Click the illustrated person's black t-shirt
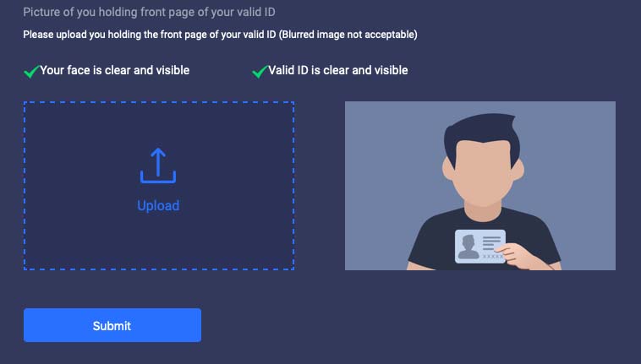This screenshot has height=364, width=641. point(433,245)
